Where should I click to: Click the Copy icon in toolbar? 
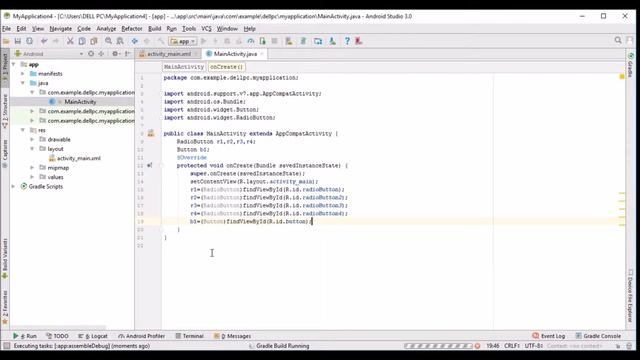82,41
